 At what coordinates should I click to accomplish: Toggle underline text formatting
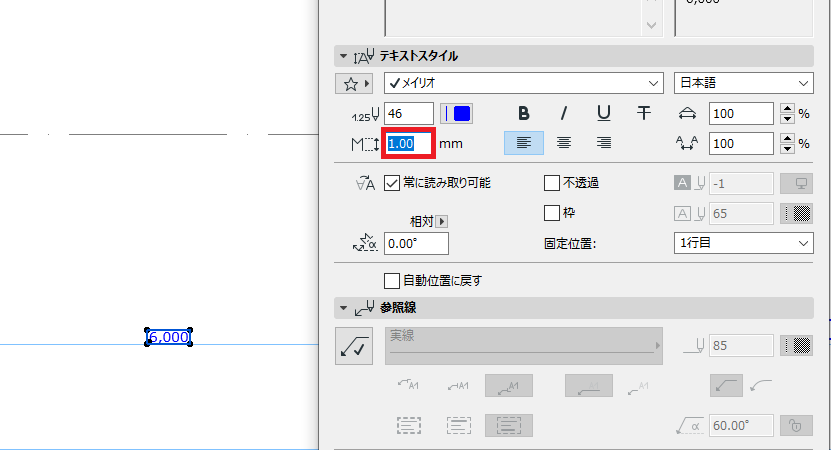604,113
